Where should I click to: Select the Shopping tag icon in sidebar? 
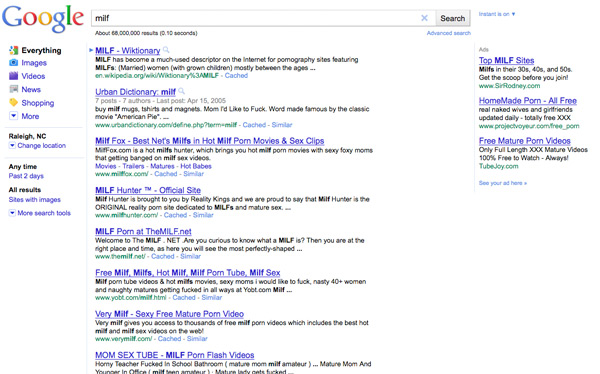pyautogui.click(x=13, y=103)
